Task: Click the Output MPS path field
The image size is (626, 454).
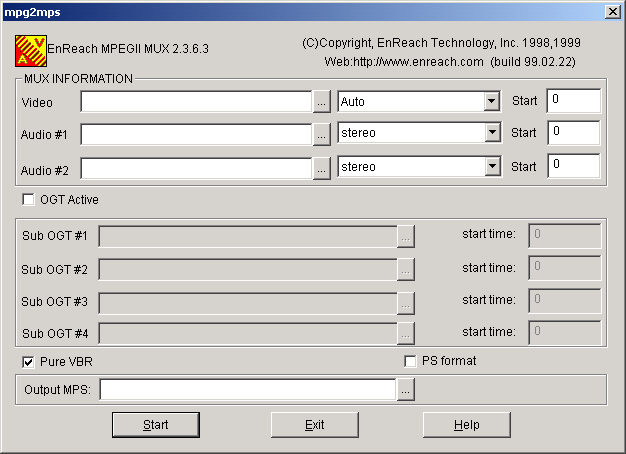Action: [247, 390]
